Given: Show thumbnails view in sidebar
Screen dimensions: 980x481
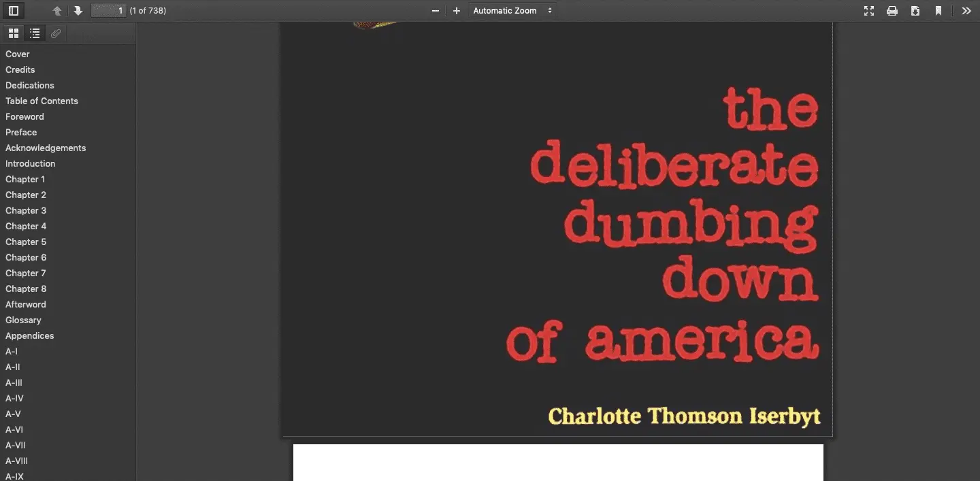Looking at the screenshot, I should coord(14,33).
